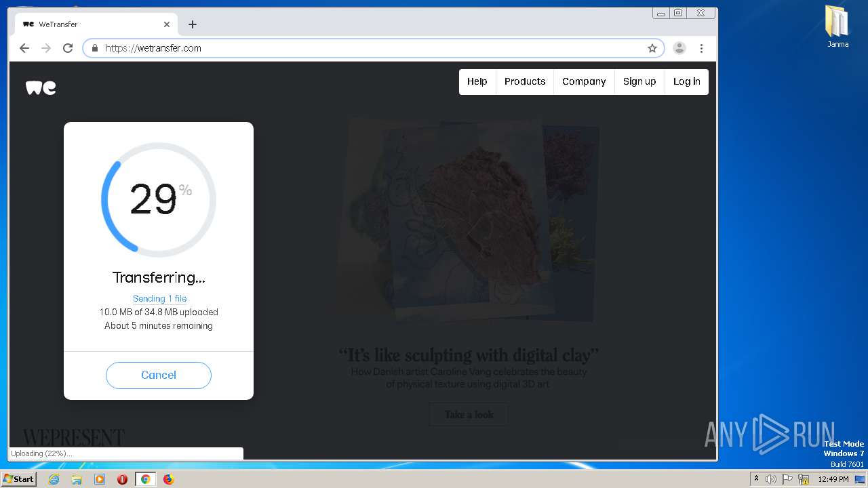Click the taskbar clock 12:49 PM
The height and width of the screenshot is (488, 868).
833,479
